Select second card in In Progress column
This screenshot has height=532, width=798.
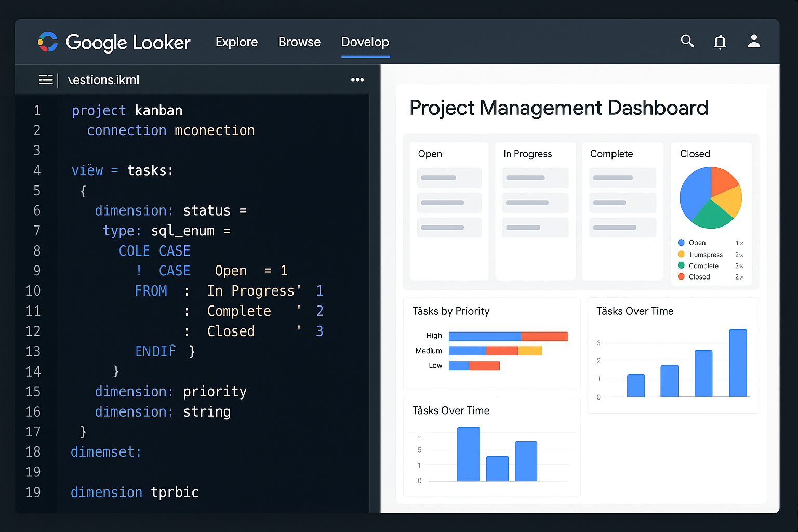click(535, 203)
